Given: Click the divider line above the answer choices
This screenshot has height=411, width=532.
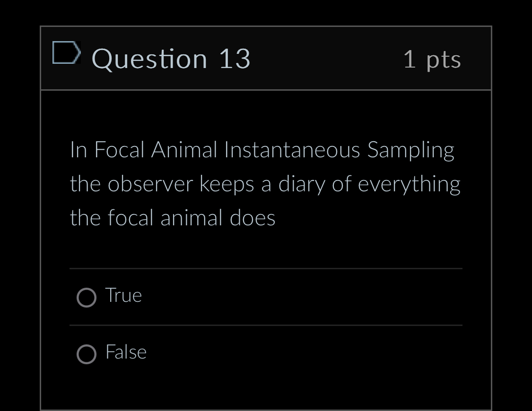Looking at the screenshot, I should click(x=266, y=269).
